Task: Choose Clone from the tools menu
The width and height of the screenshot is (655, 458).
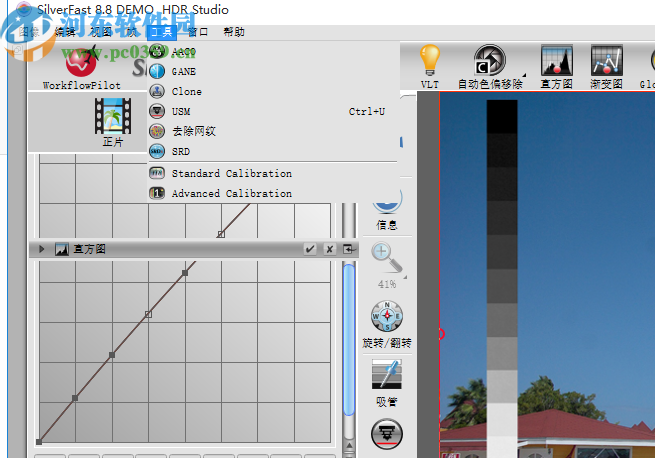Action: 273,92
